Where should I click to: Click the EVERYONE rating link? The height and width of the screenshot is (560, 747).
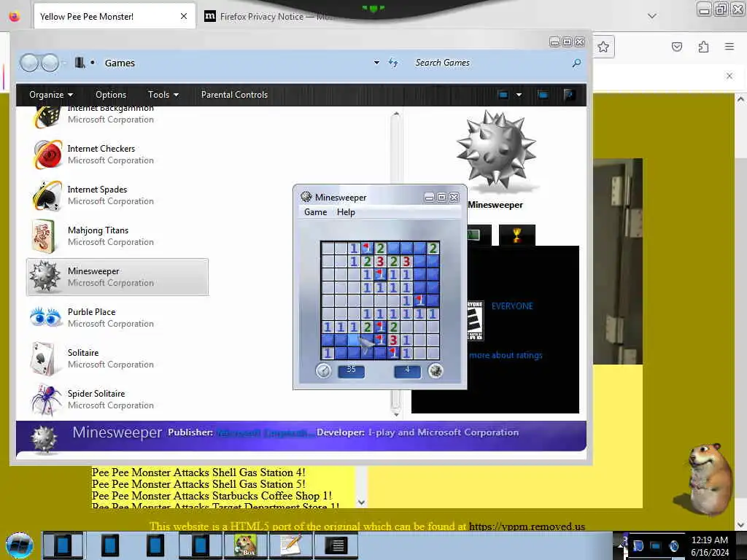coord(512,306)
